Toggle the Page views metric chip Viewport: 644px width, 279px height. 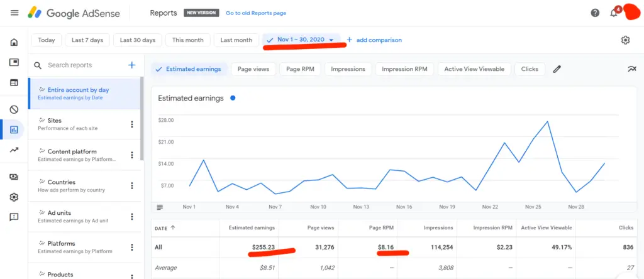(253, 69)
